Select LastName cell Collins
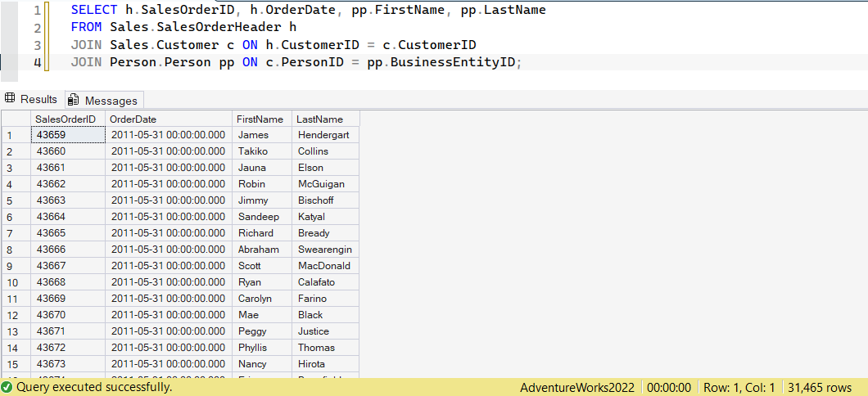Image resolution: width=868 pixels, height=396 pixels. [326, 151]
